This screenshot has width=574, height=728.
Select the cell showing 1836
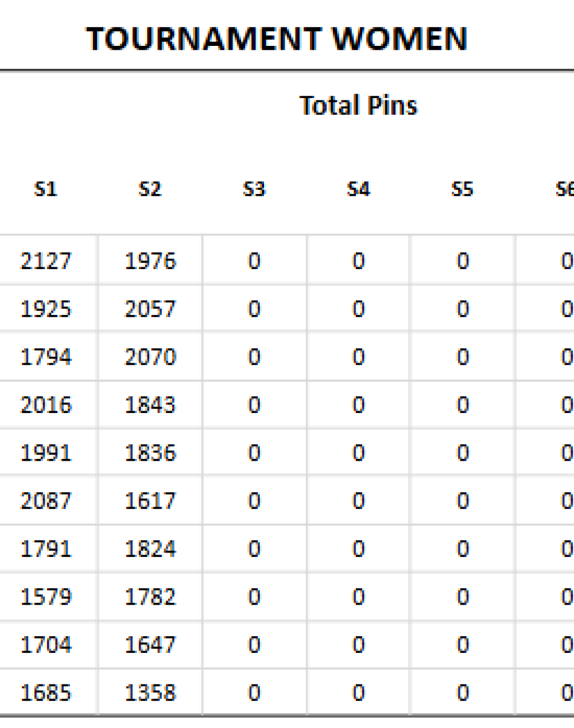click(x=150, y=453)
